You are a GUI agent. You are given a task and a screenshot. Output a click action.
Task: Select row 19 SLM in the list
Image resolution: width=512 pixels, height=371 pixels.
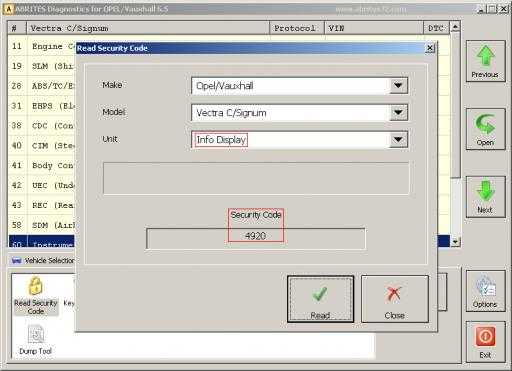pos(42,66)
